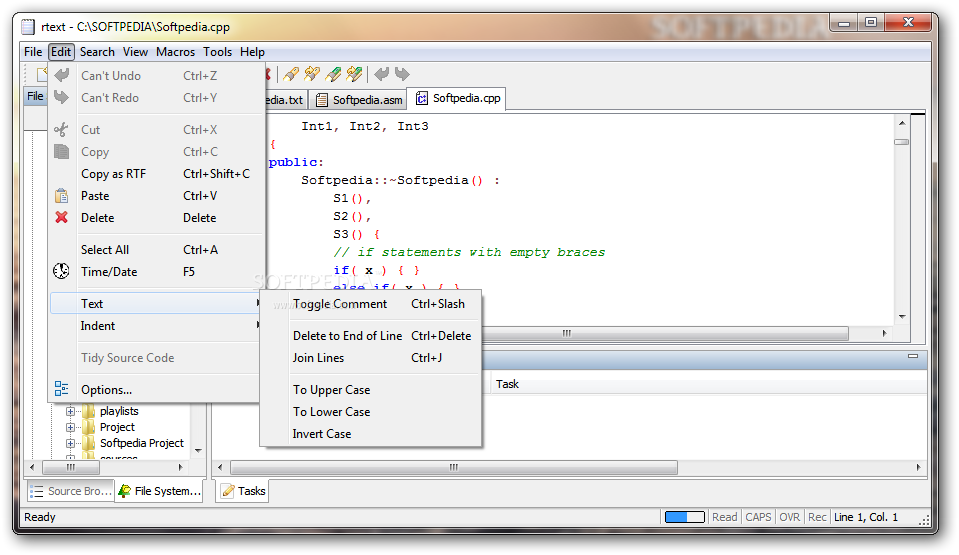959x555 pixels.
Task: Expand the playlists folder node
Action: tap(70, 411)
